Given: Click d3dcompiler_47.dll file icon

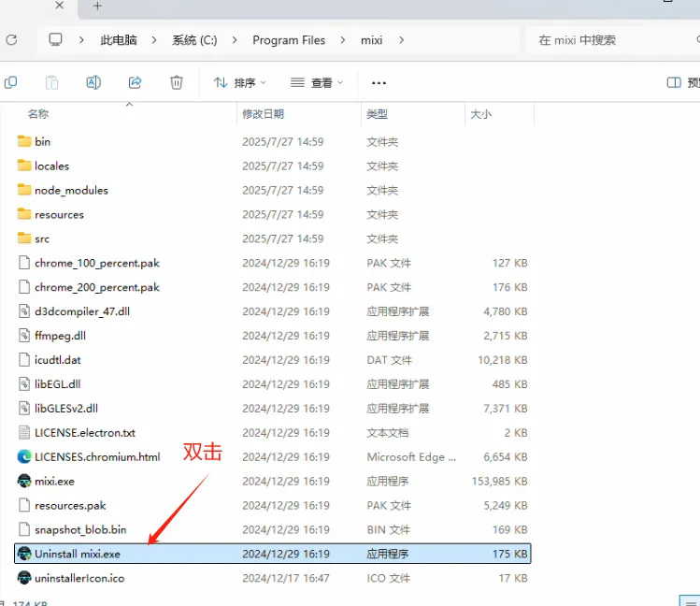Looking at the screenshot, I should tap(24, 311).
